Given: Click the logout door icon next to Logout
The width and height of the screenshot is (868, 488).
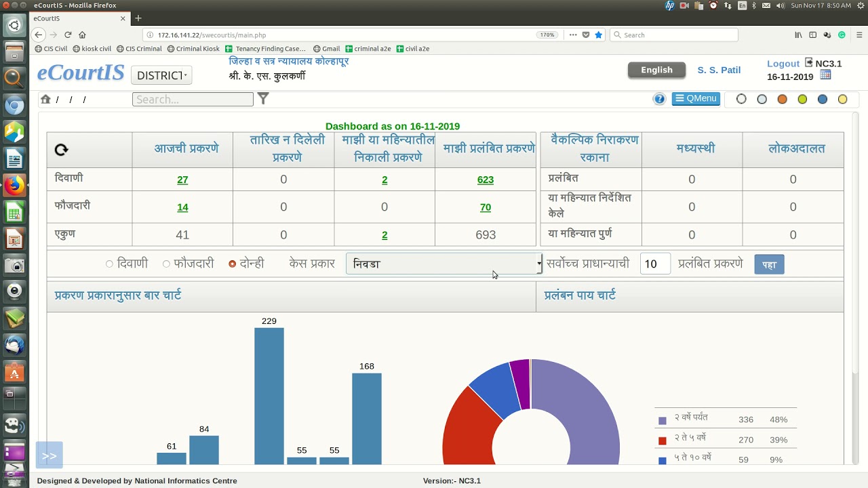Looking at the screenshot, I should pyautogui.click(x=808, y=62).
